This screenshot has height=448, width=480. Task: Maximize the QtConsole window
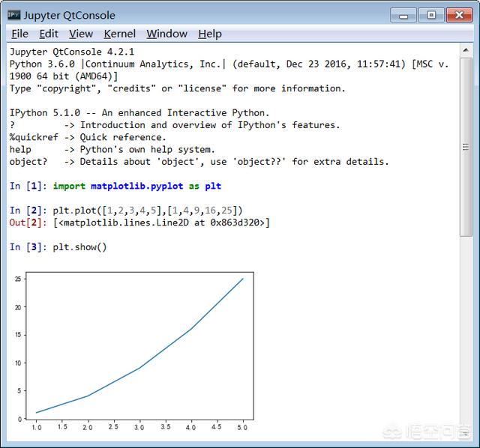430,14
